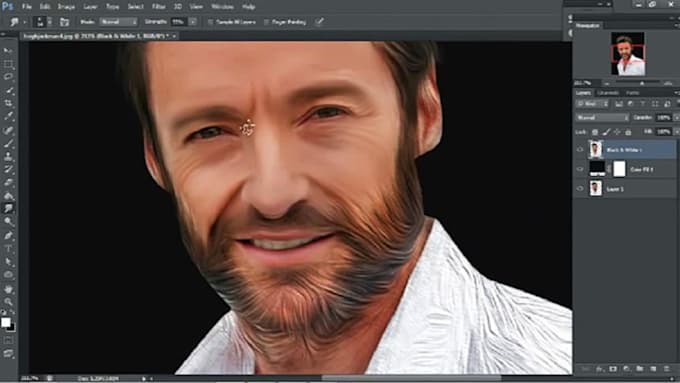Screen dimensions: 680x383
Task: Select the Crop tool
Action: tap(8, 104)
